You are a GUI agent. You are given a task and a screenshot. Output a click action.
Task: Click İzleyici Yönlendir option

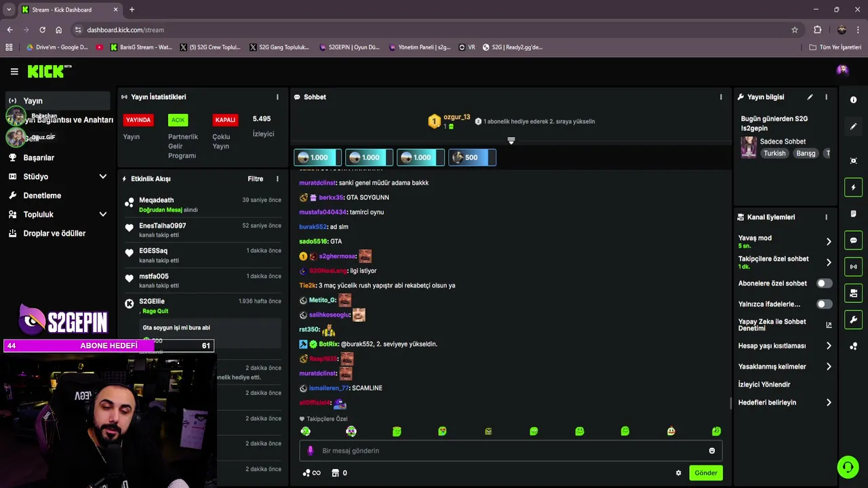[764, 384]
